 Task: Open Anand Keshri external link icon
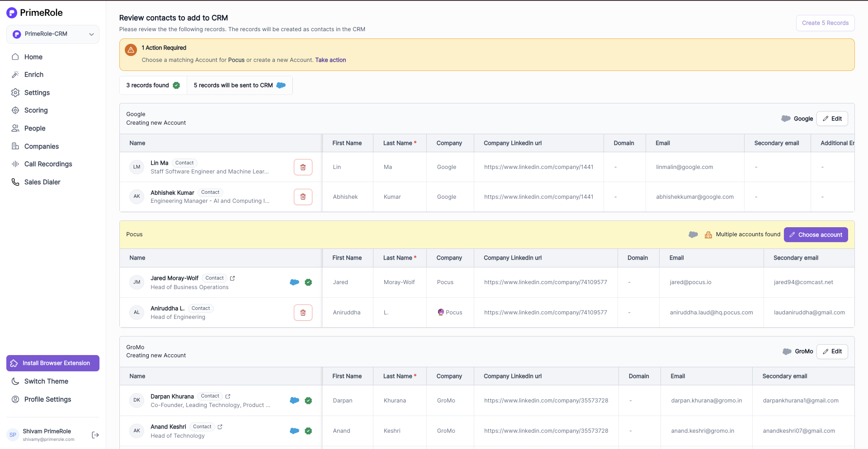pyautogui.click(x=220, y=427)
